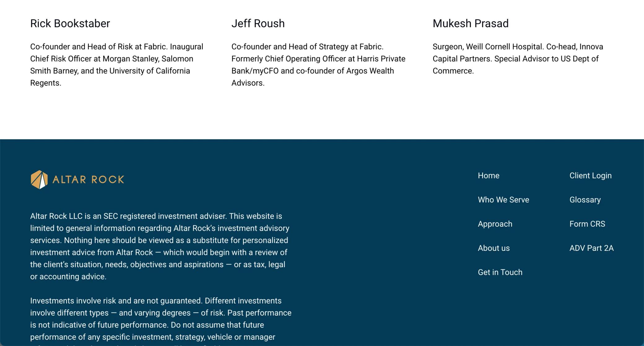Click the investments risk disclaimer paragraph

click(x=161, y=321)
